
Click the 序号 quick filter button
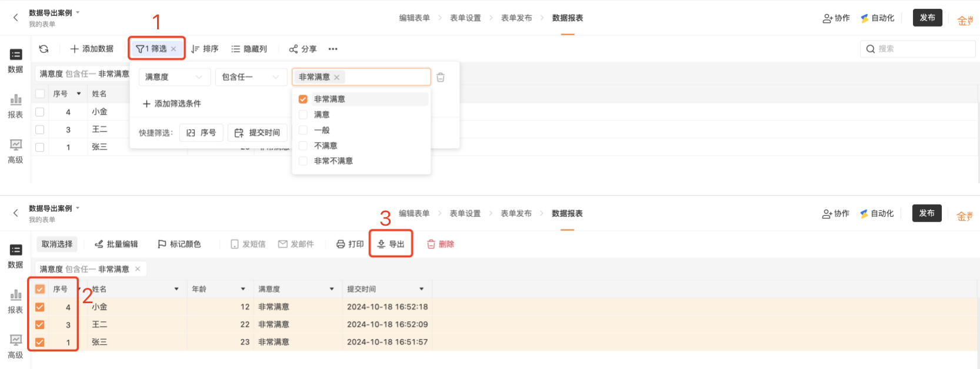click(201, 133)
